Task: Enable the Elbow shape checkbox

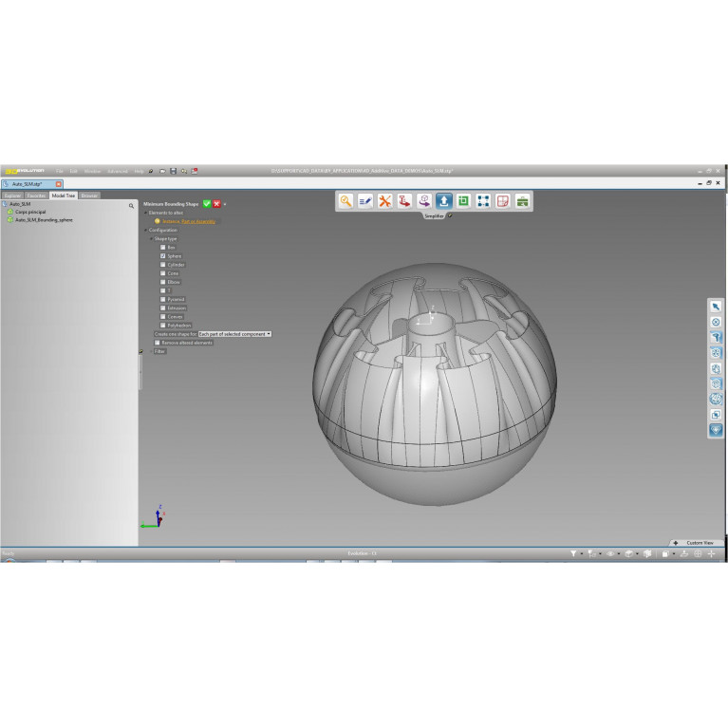Action: tap(163, 282)
